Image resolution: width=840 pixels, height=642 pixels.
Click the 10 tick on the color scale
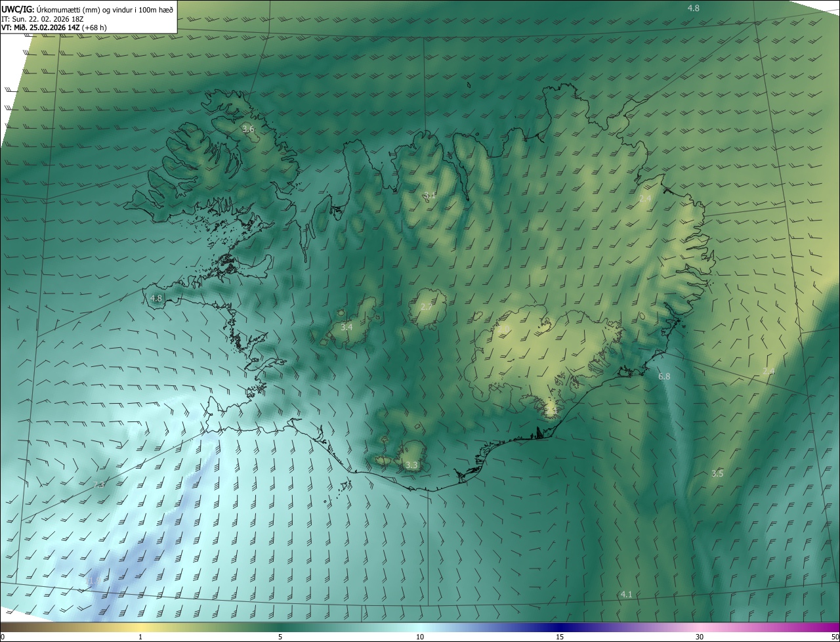(420, 637)
